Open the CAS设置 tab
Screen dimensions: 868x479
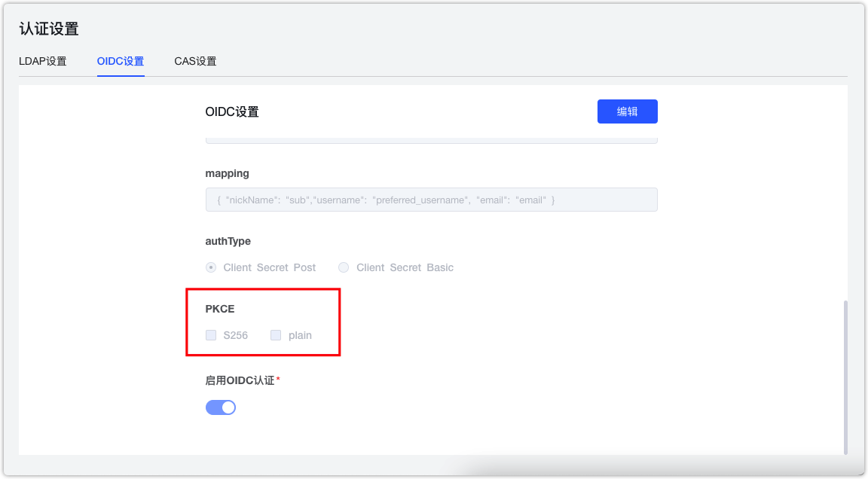coord(195,61)
